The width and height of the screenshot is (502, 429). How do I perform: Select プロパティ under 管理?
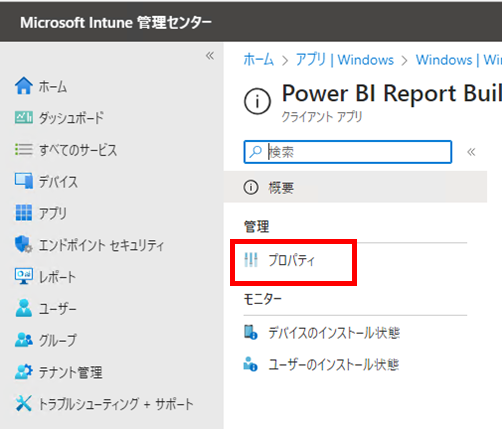click(292, 260)
